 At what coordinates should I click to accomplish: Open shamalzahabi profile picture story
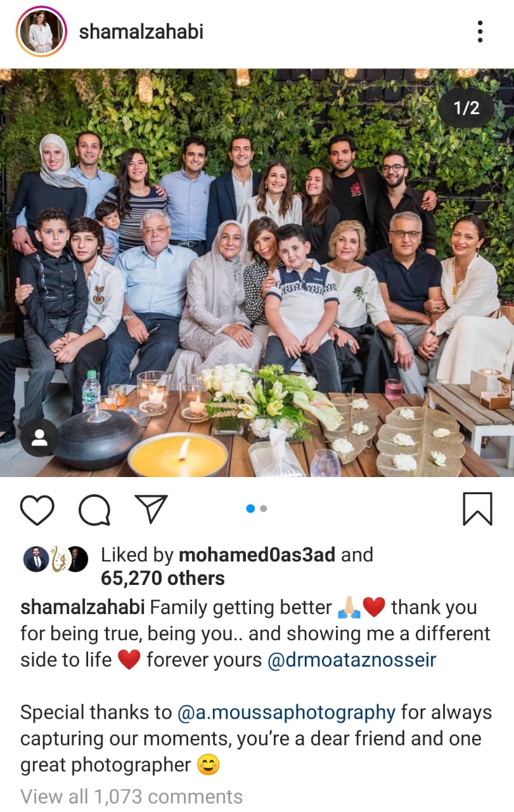[41, 32]
